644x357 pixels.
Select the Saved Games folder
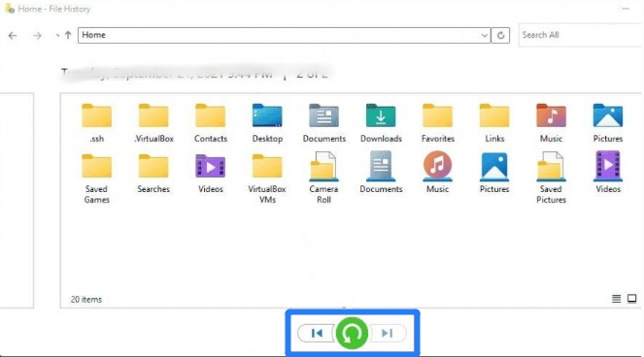pos(96,178)
